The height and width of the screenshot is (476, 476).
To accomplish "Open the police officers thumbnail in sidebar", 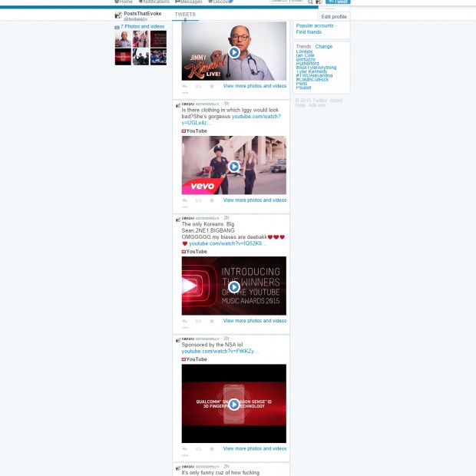I will (x=140, y=39).
